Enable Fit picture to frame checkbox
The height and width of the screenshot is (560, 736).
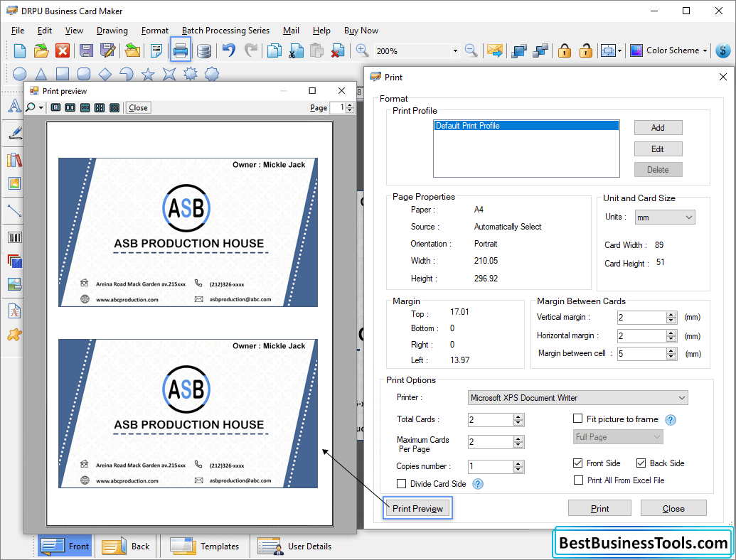pos(578,419)
